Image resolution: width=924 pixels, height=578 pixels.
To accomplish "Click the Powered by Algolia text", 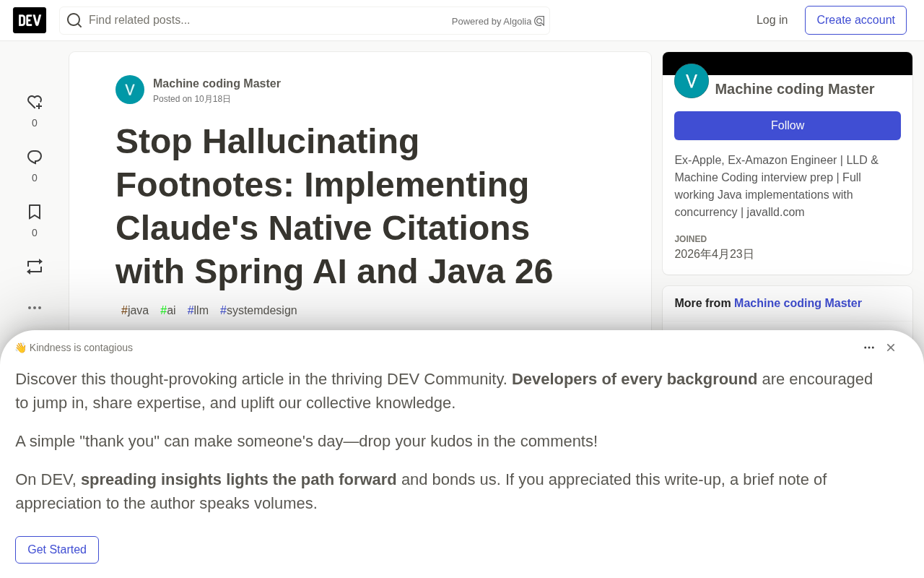I will (x=492, y=22).
